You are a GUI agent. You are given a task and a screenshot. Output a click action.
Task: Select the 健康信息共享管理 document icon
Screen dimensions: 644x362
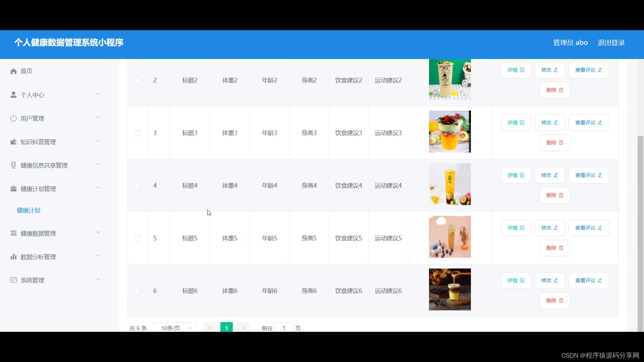13,165
